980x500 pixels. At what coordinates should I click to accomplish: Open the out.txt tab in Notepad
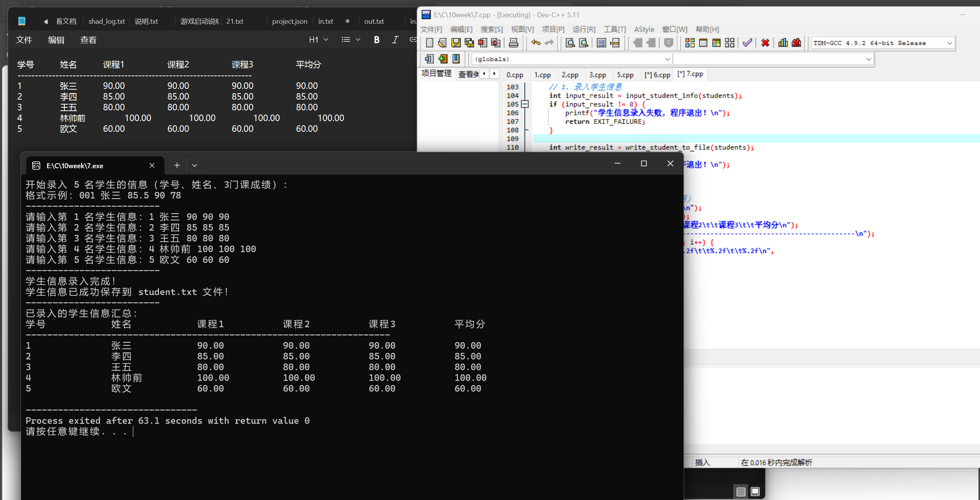click(374, 21)
